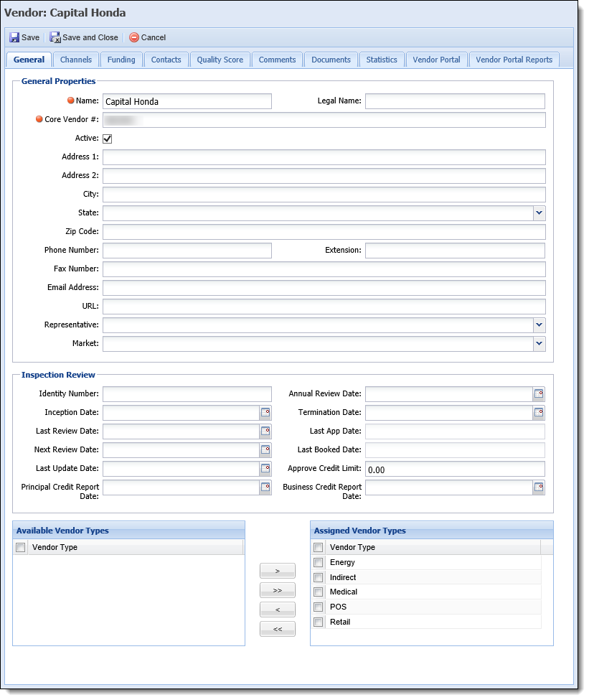589x700 pixels.
Task: Click the Last App Date field
Action: tap(455, 431)
